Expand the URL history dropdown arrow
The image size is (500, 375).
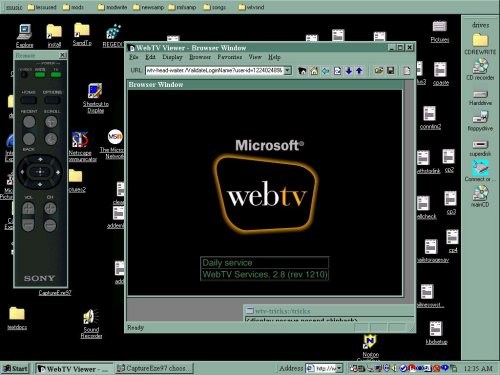click(288, 70)
